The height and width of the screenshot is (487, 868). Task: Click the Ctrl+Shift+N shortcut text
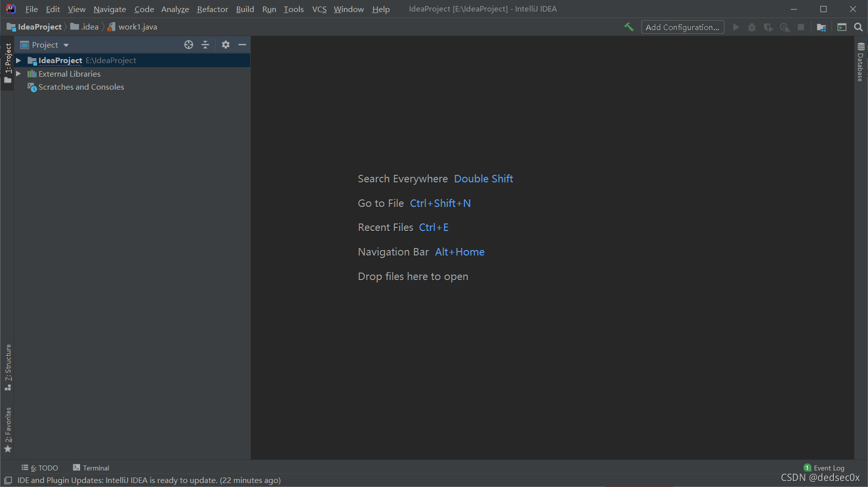click(441, 203)
